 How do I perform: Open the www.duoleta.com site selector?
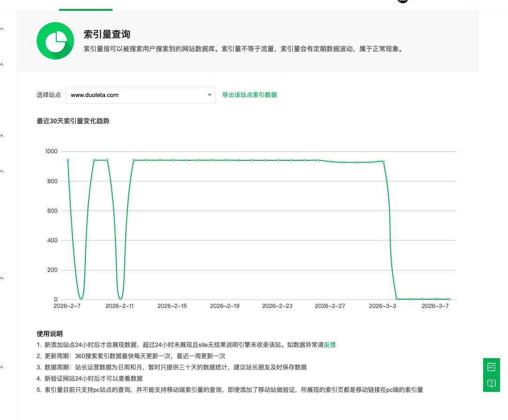pyautogui.click(x=141, y=95)
